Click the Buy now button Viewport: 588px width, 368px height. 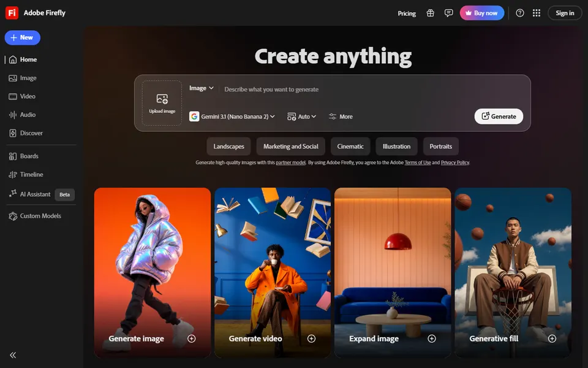point(482,13)
